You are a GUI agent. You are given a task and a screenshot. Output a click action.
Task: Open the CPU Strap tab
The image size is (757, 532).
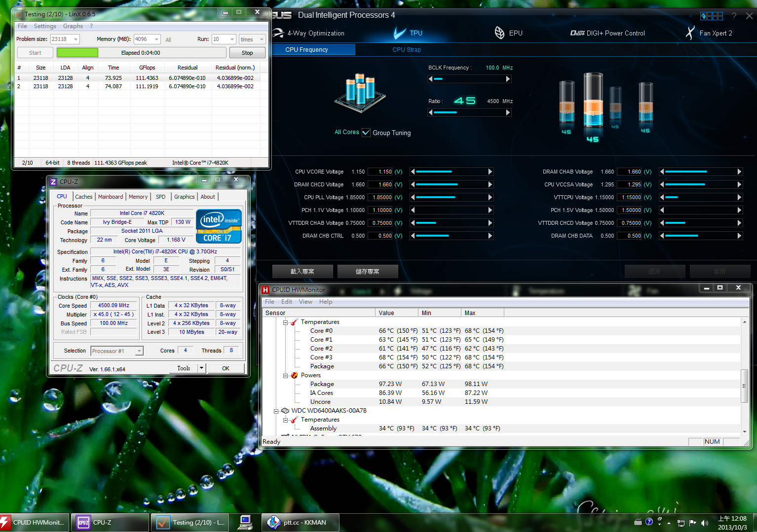coord(407,50)
